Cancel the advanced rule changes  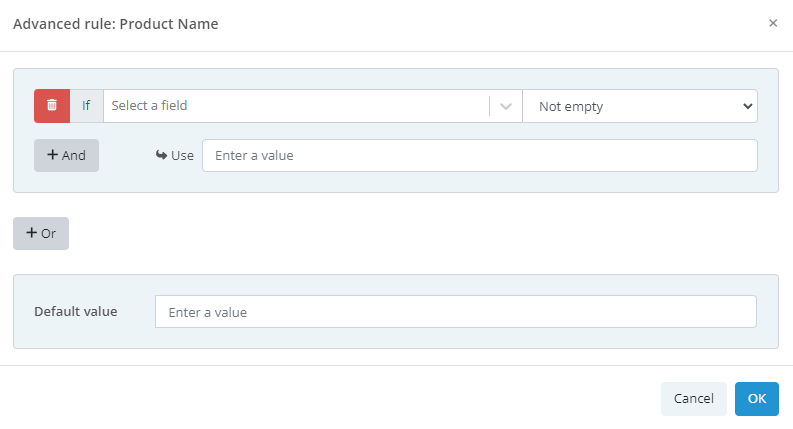(693, 398)
